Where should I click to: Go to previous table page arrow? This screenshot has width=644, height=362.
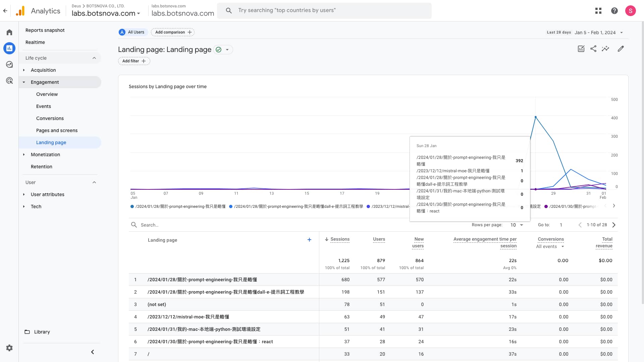tap(580, 225)
